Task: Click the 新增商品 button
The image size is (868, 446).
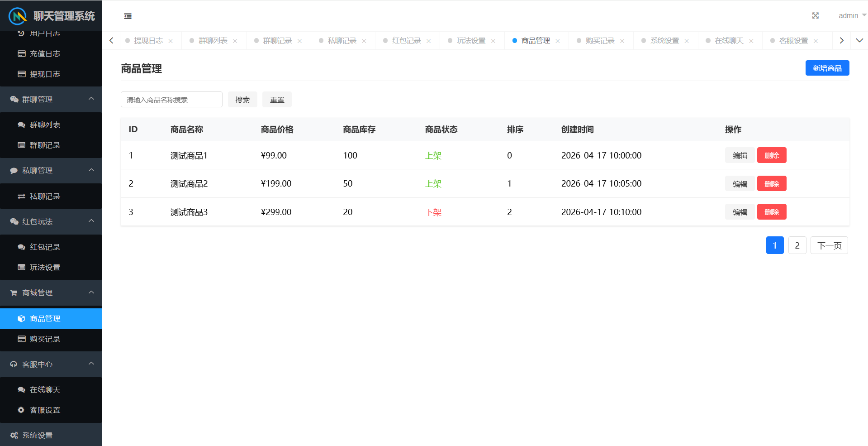Action: point(827,68)
